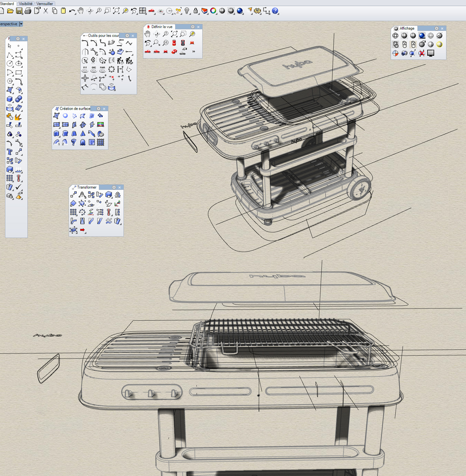The width and height of the screenshot is (466, 476).
Task: Open Options with the orange gear icon in the Standard toolbar
Action: coord(258,11)
